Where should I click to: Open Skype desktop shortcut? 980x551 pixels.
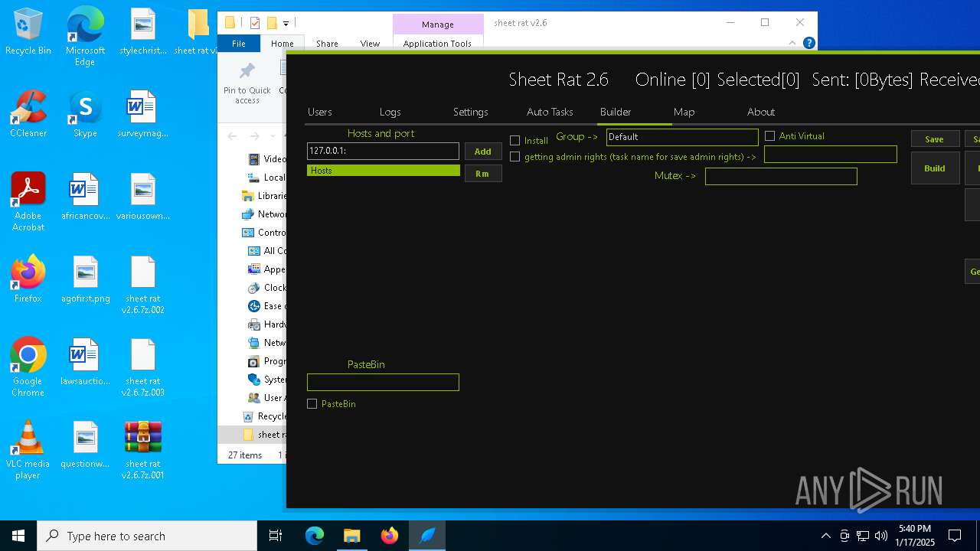(x=85, y=113)
